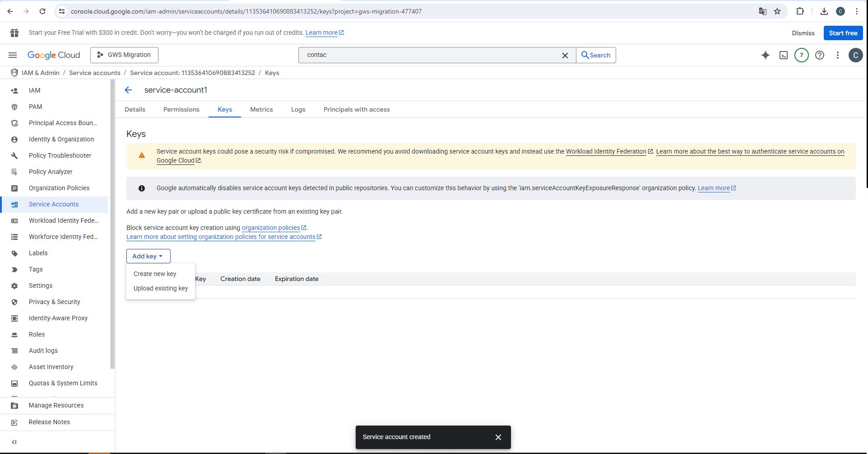Switch to the Permissions tab
Screen dimensions: 868x454
point(181,110)
